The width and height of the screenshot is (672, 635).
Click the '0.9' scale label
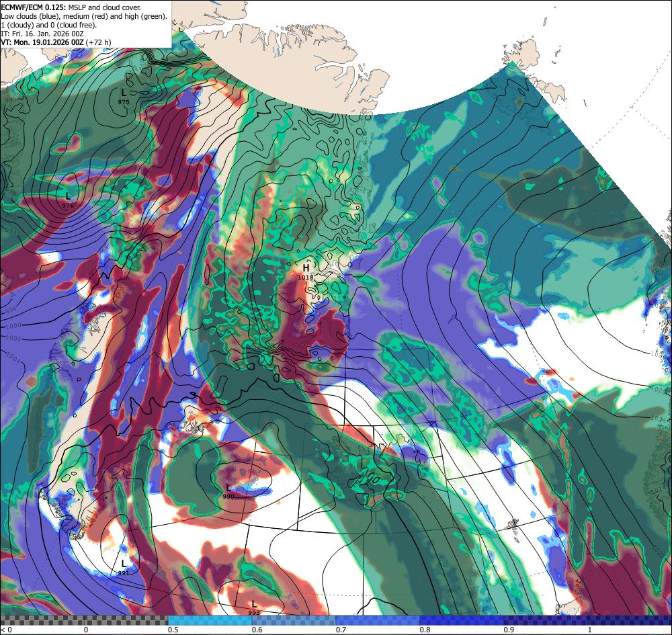coord(509,630)
